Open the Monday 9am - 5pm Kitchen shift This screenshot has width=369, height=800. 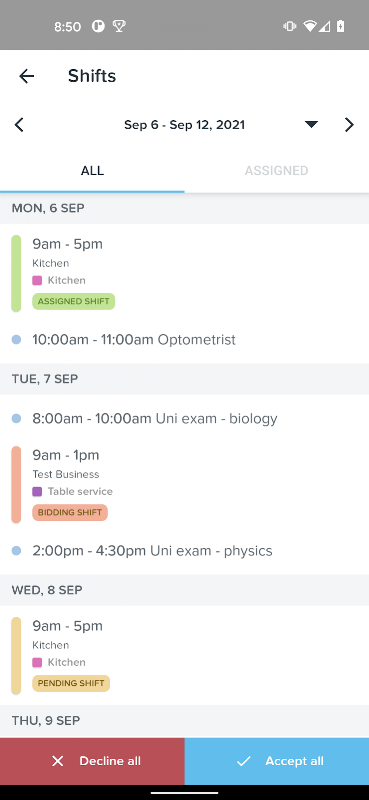pos(184,272)
